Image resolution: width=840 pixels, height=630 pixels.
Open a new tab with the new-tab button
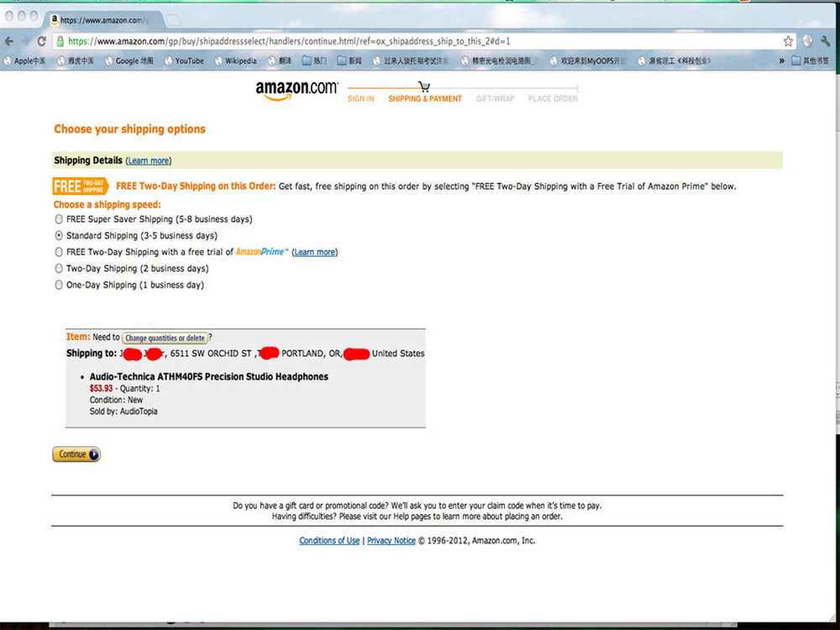[x=173, y=20]
